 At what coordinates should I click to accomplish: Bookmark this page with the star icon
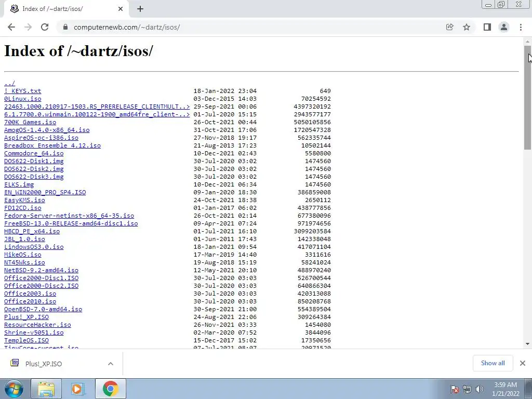467,27
